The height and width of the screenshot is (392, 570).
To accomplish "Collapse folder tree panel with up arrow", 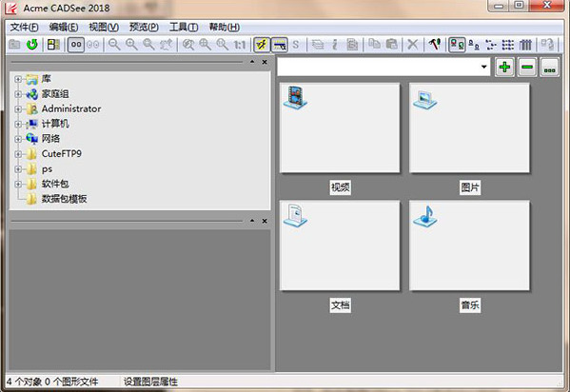I will 252,62.
